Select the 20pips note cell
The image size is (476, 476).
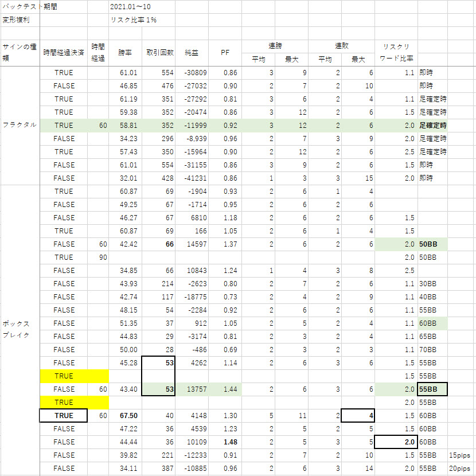pos(462,469)
